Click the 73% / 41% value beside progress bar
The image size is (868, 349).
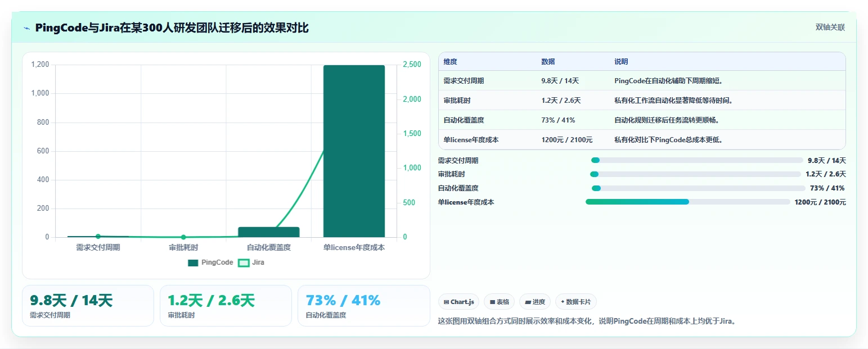coord(827,188)
